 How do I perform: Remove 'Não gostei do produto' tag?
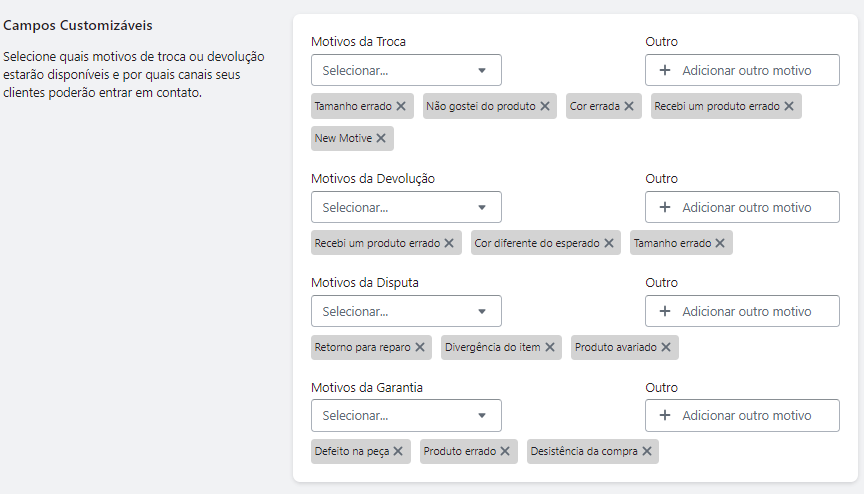coord(545,106)
